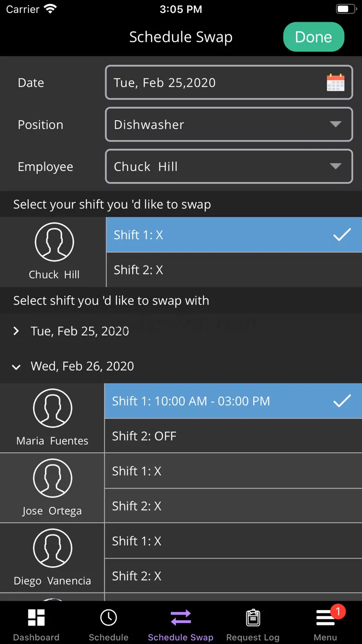Image resolution: width=362 pixels, height=644 pixels.
Task: Select Maria Fuentes' Shift 2: OFF
Action: point(233,436)
